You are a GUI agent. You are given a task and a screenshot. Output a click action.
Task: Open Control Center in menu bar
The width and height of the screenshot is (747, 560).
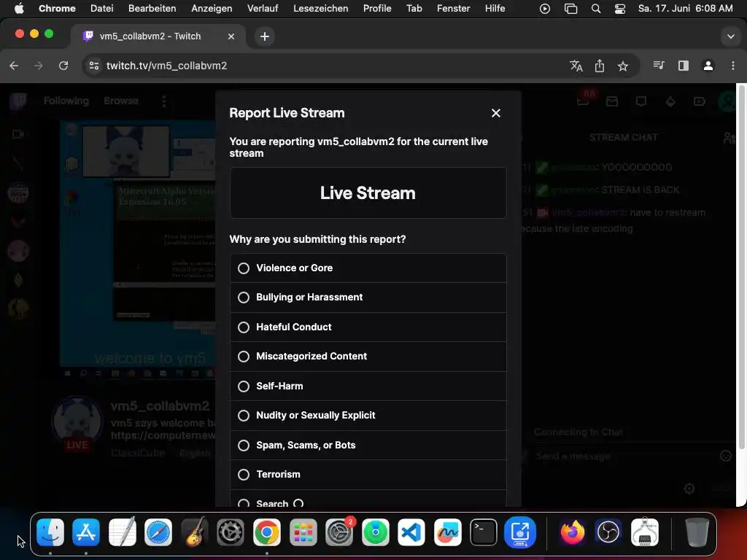click(x=620, y=9)
